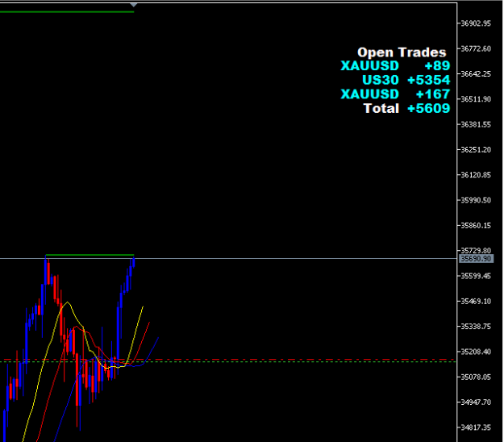Select the green resistance line above the candles
This screenshot has height=442, width=504.
click(90, 255)
